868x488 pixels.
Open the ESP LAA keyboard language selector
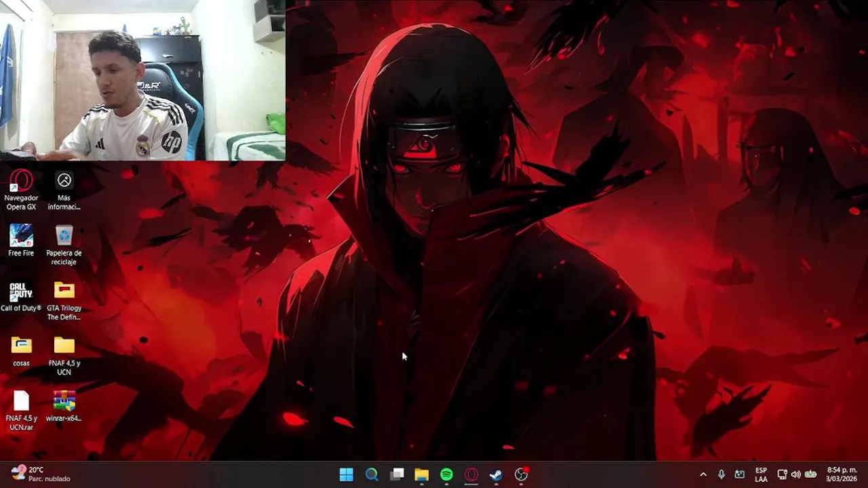click(x=761, y=474)
